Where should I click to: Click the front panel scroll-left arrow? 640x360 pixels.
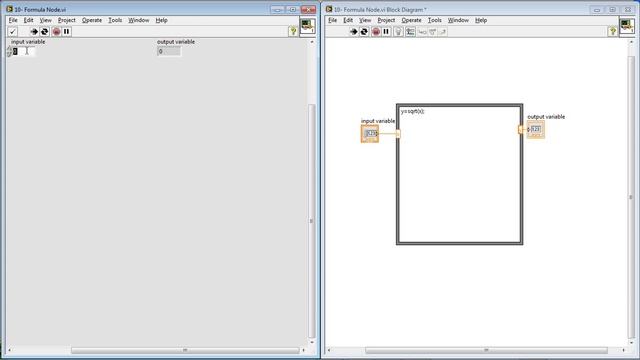pos(10,350)
